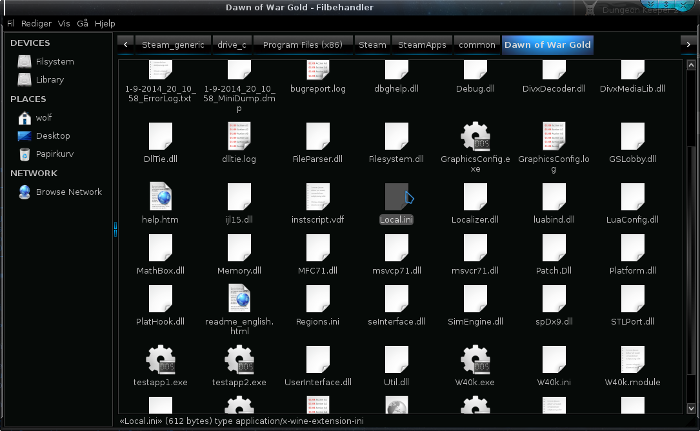Select DivxMediaLib.dll file icon

pyautogui.click(x=633, y=70)
